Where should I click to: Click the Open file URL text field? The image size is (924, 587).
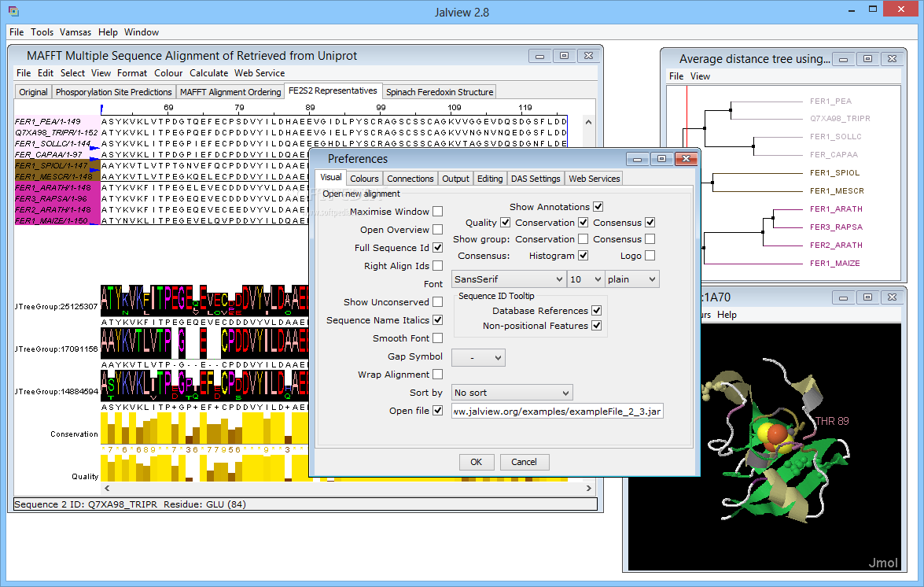(x=558, y=412)
